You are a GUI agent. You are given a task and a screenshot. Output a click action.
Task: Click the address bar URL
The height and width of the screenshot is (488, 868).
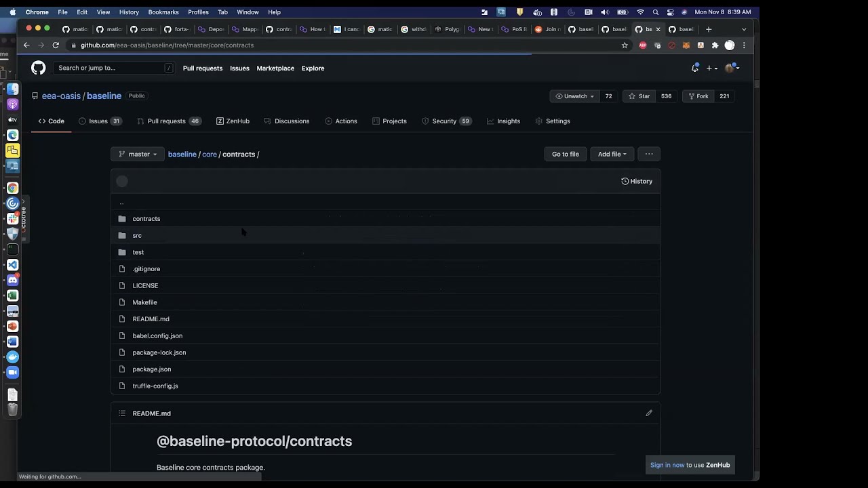pos(167,45)
